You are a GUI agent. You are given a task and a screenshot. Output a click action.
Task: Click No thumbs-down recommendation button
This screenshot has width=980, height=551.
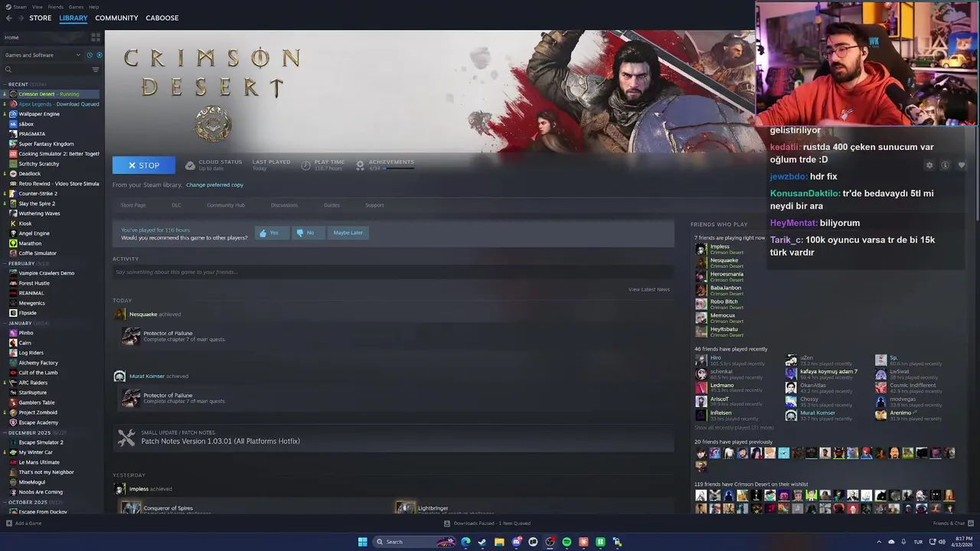coord(308,233)
